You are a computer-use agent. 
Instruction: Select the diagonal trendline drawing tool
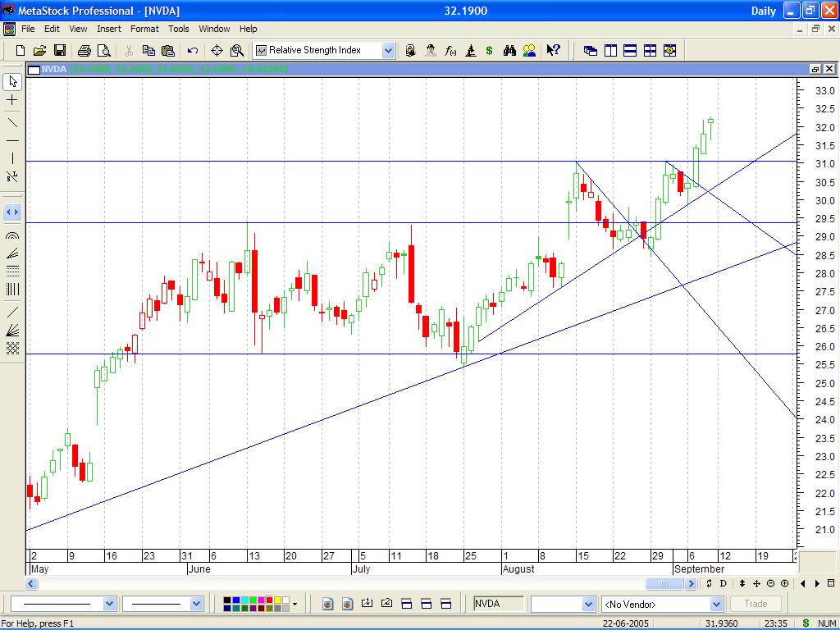13,123
